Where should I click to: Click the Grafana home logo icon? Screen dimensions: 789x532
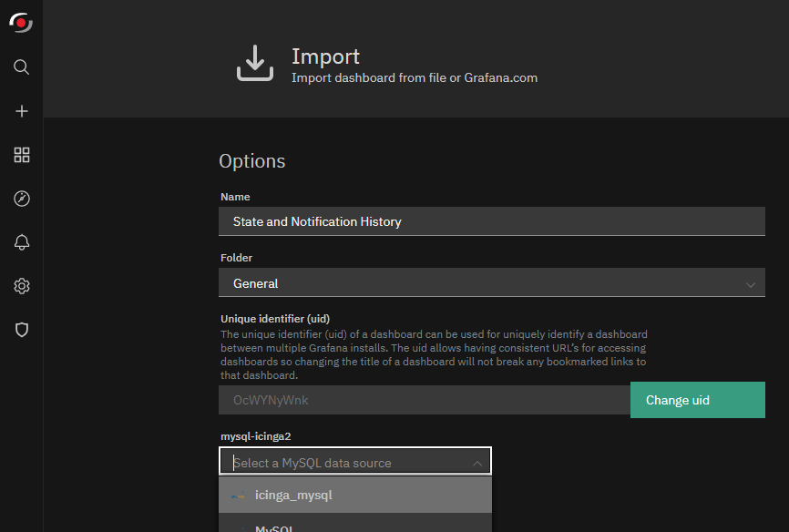pyautogui.click(x=21, y=22)
